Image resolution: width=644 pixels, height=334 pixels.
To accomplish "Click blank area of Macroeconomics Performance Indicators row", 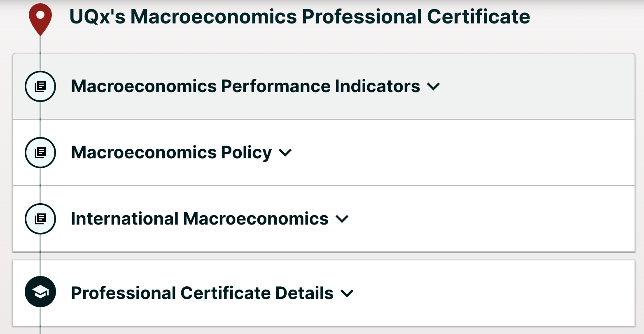I will pyautogui.click(x=535, y=86).
